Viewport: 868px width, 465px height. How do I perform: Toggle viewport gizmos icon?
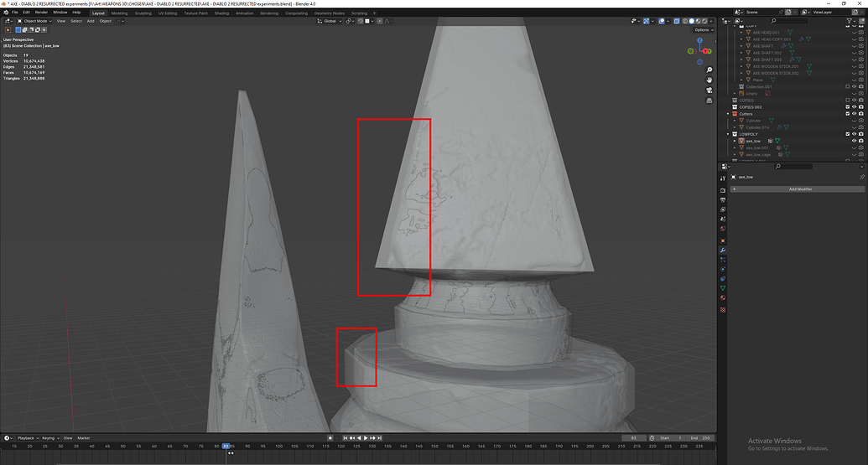click(x=646, y=21)
